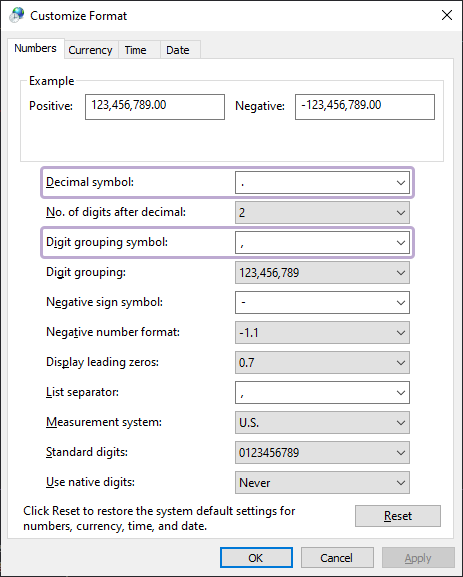Open Display leading zeros dropdown
Viewport: 463px width, 577px height.
[x=322, y=362]
